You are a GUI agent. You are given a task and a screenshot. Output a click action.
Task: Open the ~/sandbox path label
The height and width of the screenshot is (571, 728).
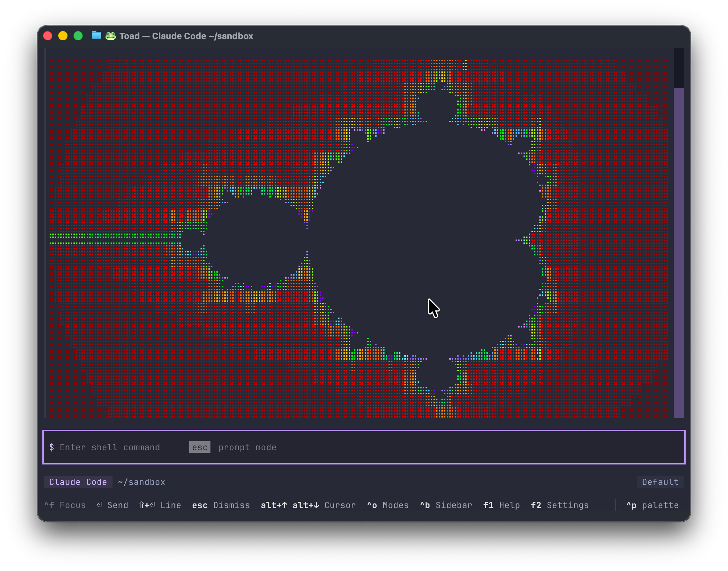pos(141,482)
